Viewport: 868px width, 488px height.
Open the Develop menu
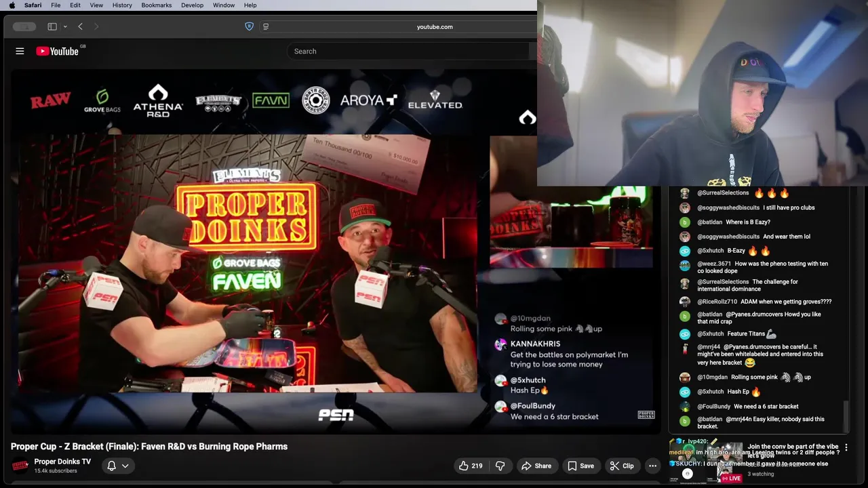point(192,5)
